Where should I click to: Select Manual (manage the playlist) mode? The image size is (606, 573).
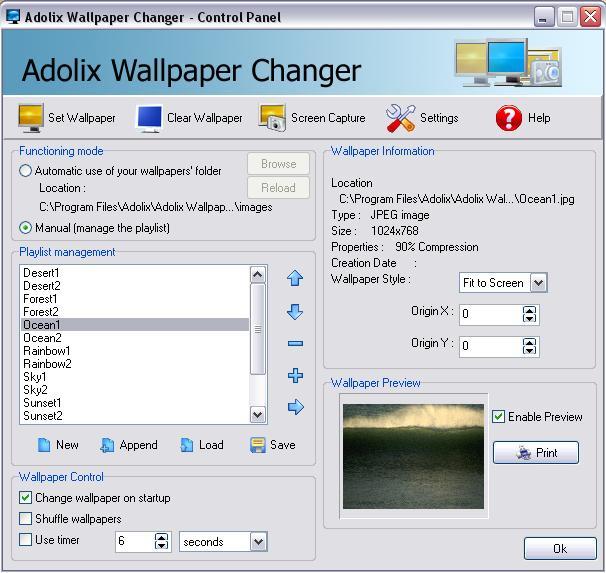tap(26, 228)
